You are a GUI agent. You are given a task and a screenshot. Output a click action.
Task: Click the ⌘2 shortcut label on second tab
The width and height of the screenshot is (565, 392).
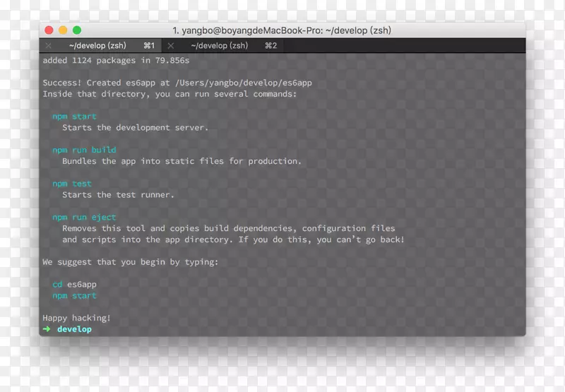pos(270,46)
